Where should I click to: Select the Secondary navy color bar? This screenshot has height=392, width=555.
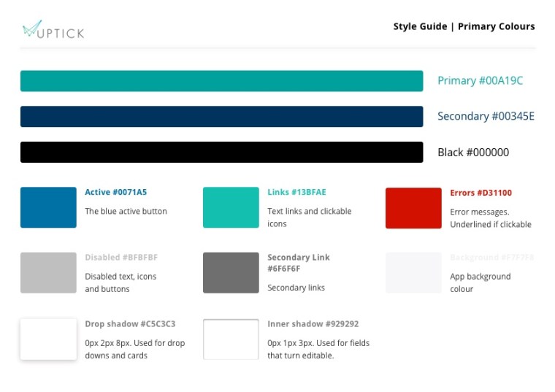coord(221,117)
